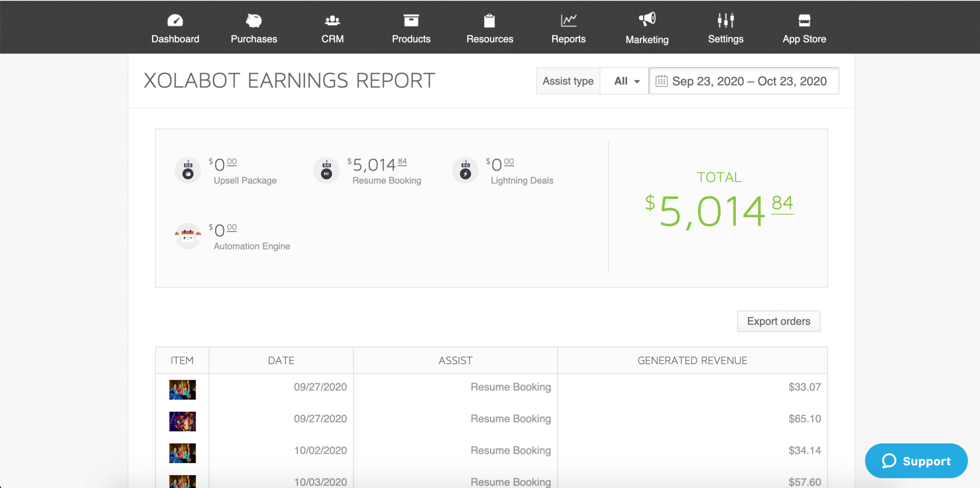Image resolution: width=980 pixels, height=488 pixels.
Task: Click the item thumbnail for $65.10 order
Action: (182, 421)
